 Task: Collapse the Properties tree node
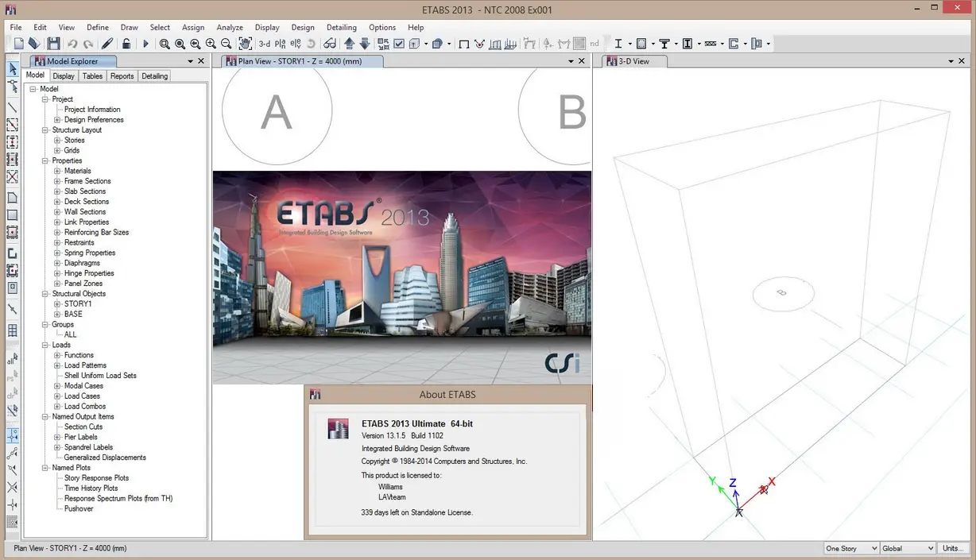pyautogui.click(x=45, y=160)
